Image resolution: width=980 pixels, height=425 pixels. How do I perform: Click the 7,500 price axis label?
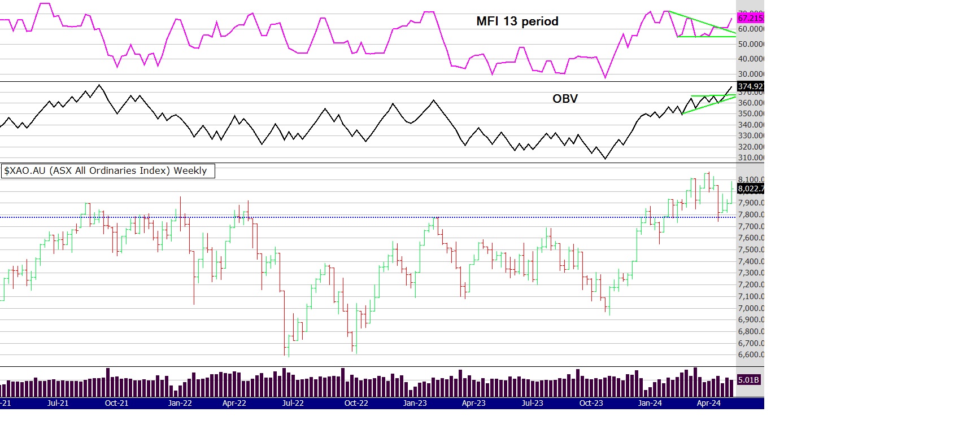tap(751, 249)
